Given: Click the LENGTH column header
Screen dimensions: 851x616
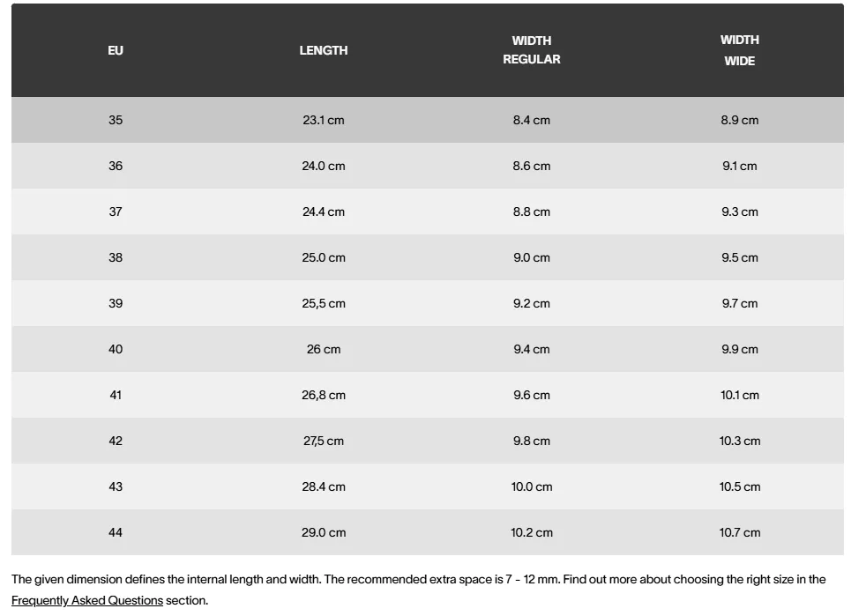Looking at the screenshot, I should click(324, 50).
